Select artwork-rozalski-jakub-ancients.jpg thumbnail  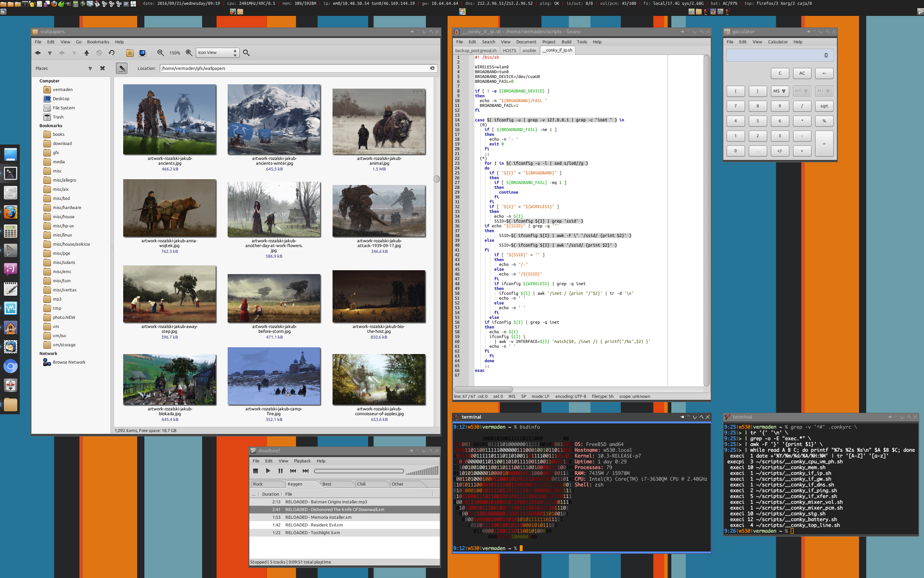[169, 119]
